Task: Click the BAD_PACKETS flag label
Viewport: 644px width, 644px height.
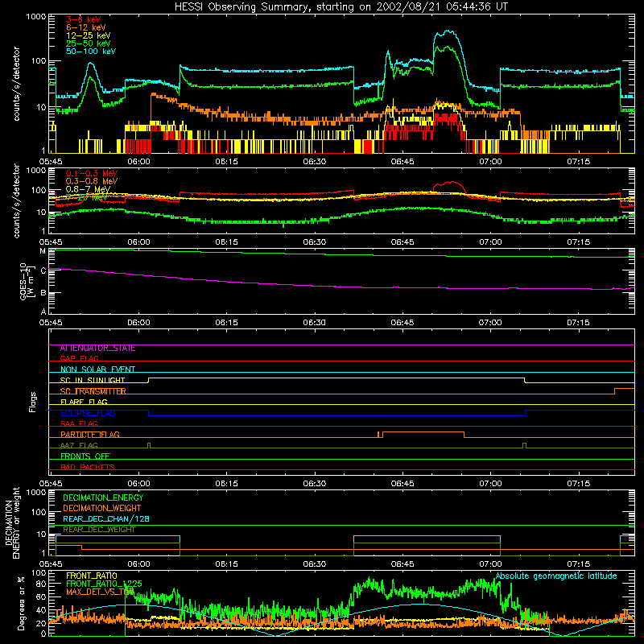Action: pyautogui.click(x=88, y=468)
